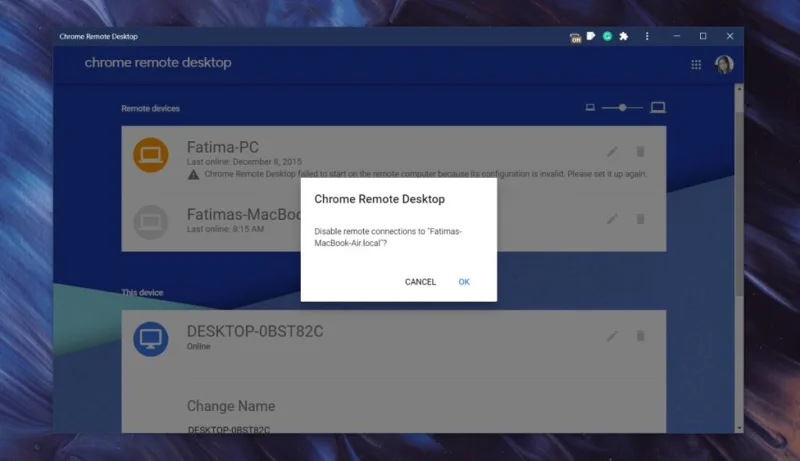Cancel disabling remote connections
Screen dimensions: 800x461
[420, 282]
